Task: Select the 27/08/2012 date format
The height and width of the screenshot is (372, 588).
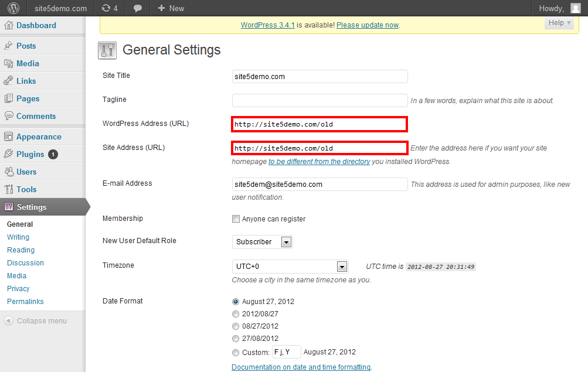Action: click(236, 339)
